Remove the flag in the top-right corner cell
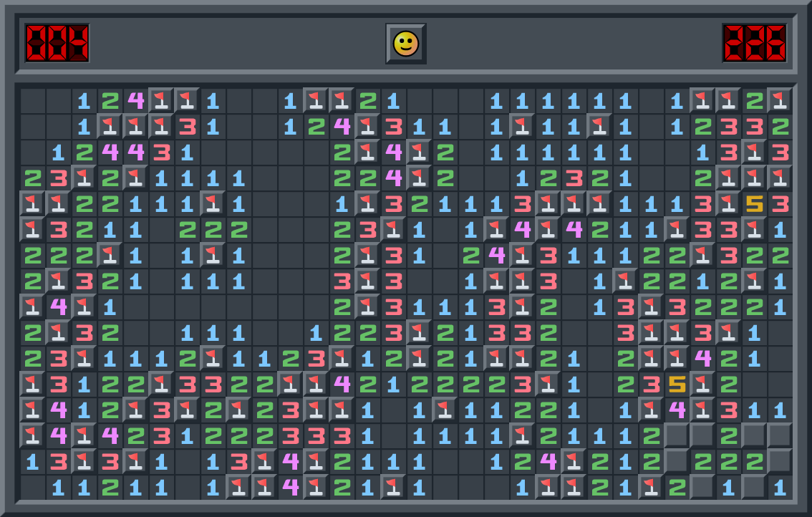 (780, 101)
